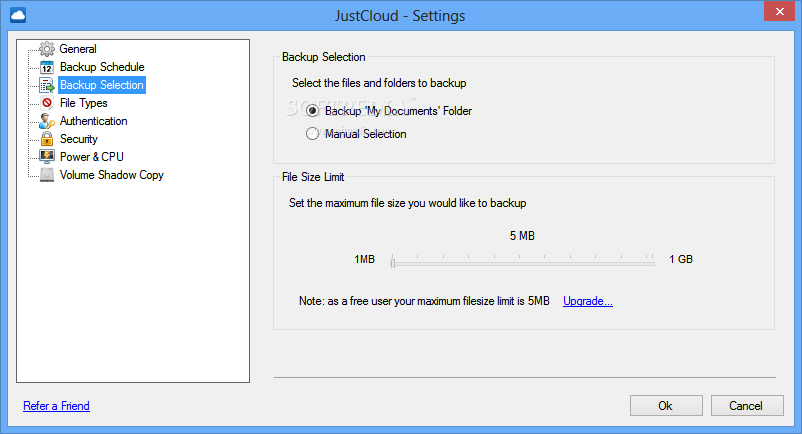Click the Backup Selection document icon

click(x=47, y=85)
